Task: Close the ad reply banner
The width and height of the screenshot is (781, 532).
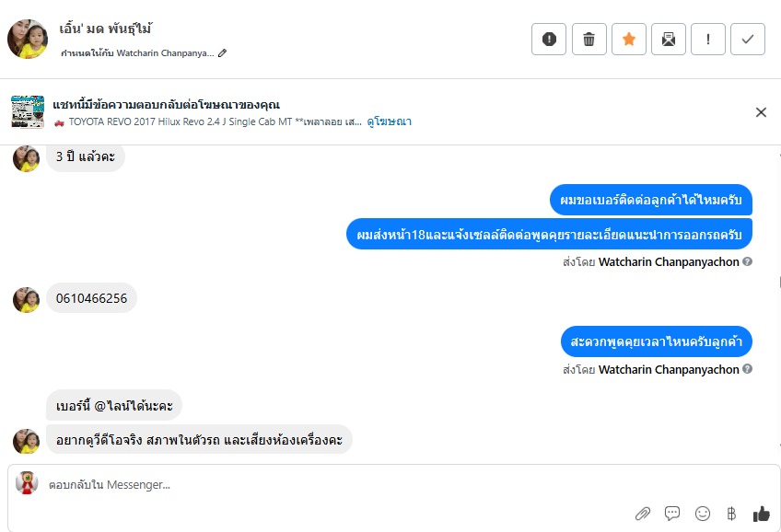Action: (x=761, y=112)
